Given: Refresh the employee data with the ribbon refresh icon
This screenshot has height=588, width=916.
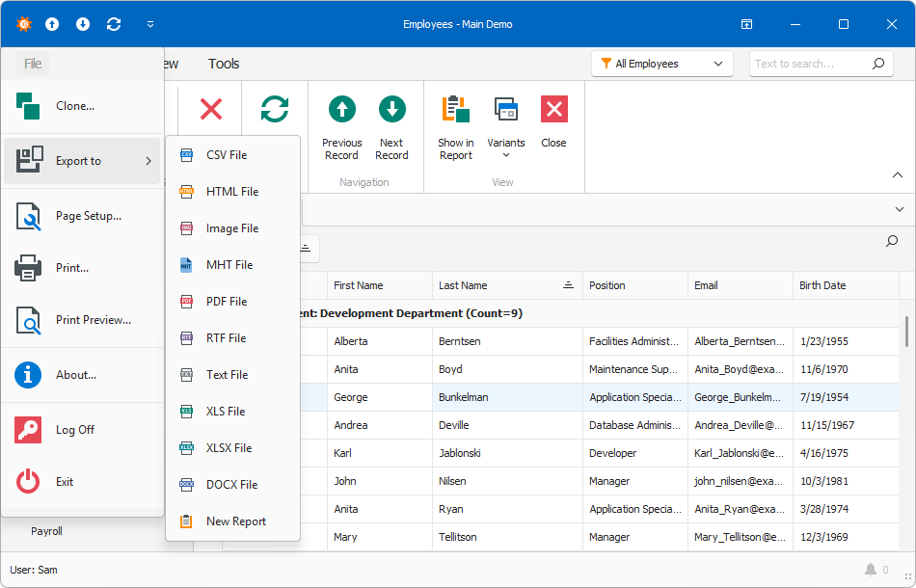Looking at the screenshot, I should click(274, 109).
